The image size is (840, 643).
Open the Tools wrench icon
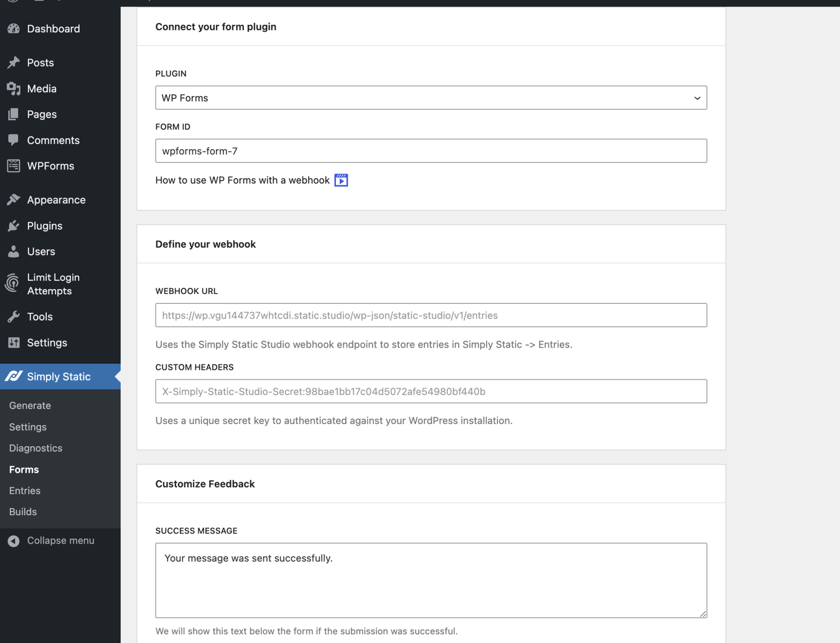click(13, 317)
